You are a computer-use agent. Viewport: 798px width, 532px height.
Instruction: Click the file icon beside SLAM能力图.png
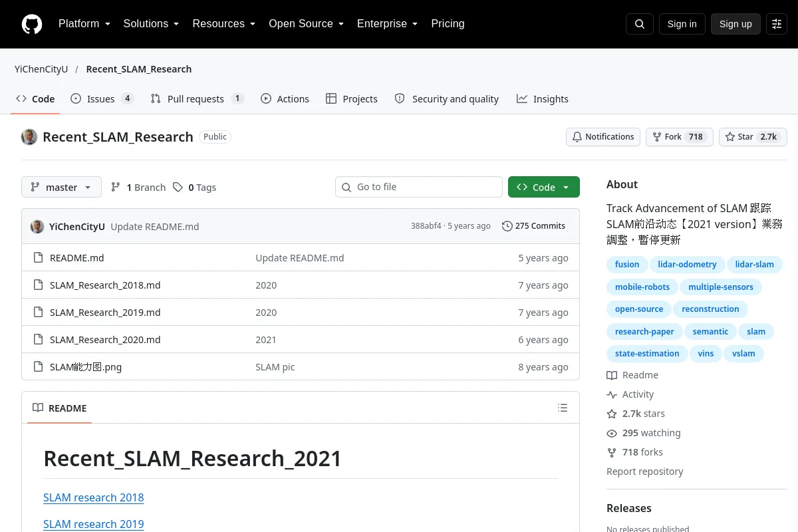click(x=38, y=367)
